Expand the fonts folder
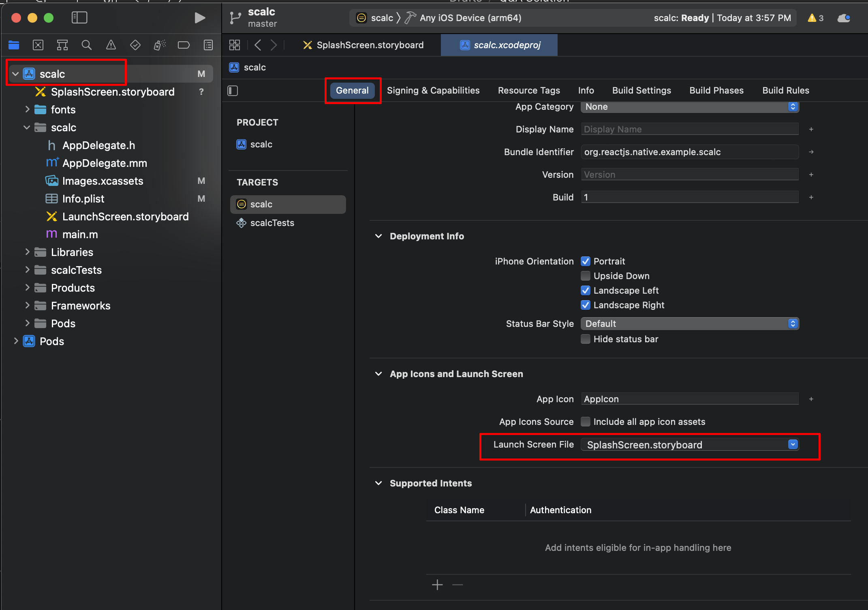 pyautogui.click(x=27, y=109)
